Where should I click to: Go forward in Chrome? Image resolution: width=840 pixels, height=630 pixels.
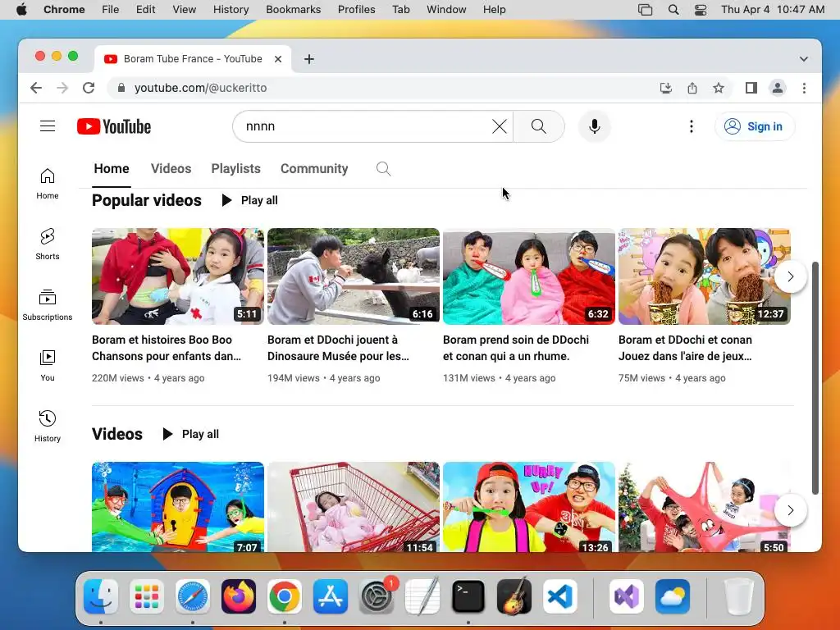[x=62, y=88]
